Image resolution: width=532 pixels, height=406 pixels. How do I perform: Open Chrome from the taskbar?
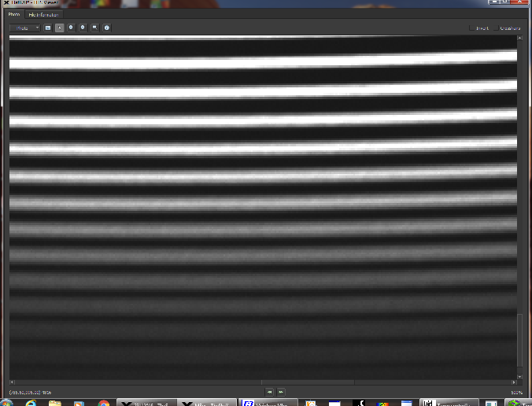(x=104, y=402)
